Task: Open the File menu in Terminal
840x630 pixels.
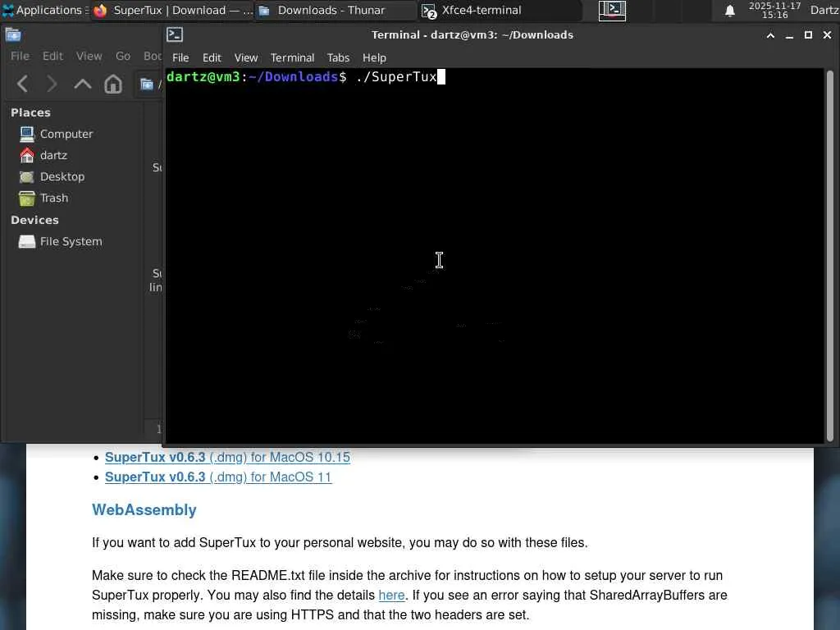Action: (x=180, y=58)
